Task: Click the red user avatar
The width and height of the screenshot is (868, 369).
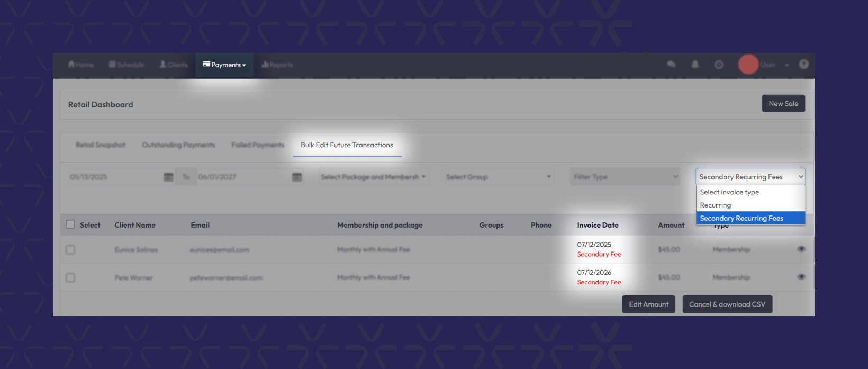Action: pos(748,65)
